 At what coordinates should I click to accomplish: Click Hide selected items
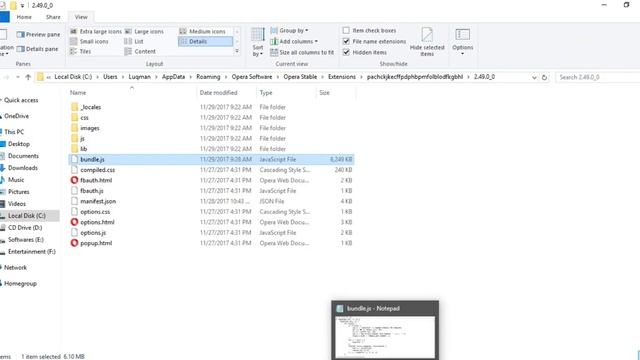point(427,42)
